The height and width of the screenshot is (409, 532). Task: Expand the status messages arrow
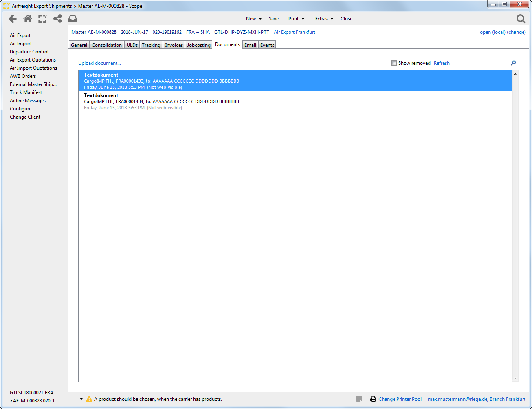[81, 399]
